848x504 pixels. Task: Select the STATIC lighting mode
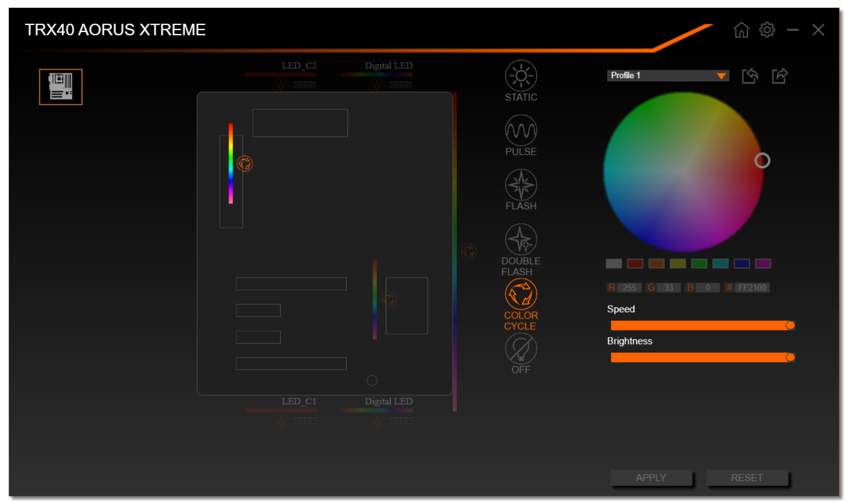pos(521,81)
